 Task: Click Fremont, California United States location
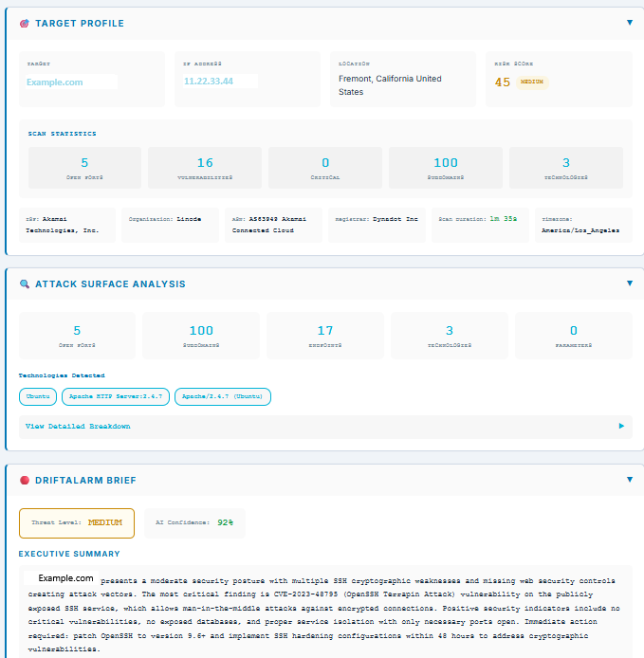(x=390, y=85)
